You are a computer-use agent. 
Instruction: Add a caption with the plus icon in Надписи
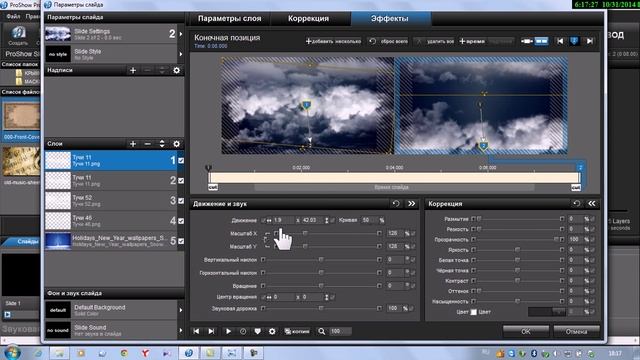[133, 70]
